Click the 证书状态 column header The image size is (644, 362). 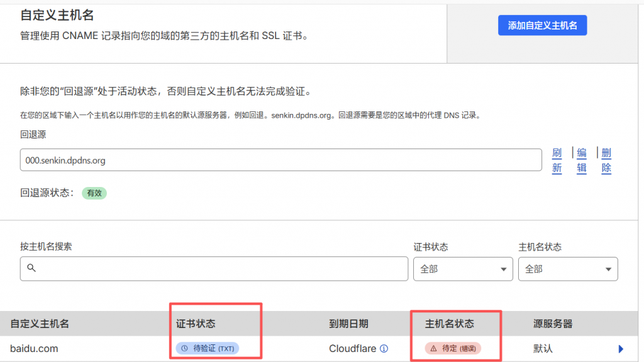[x=196, y=324]
